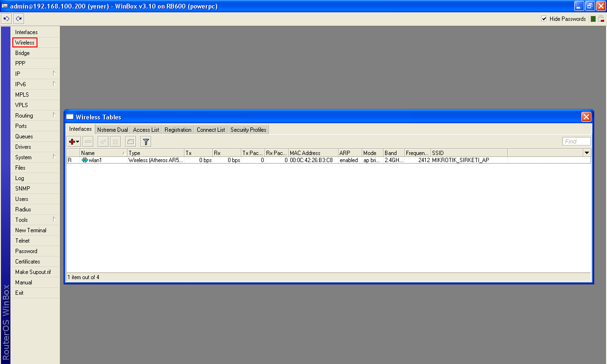The height and width of the screenshot is (364, 607).
Task: Open New Terminal from sidebar
Action: click(36, 230)
